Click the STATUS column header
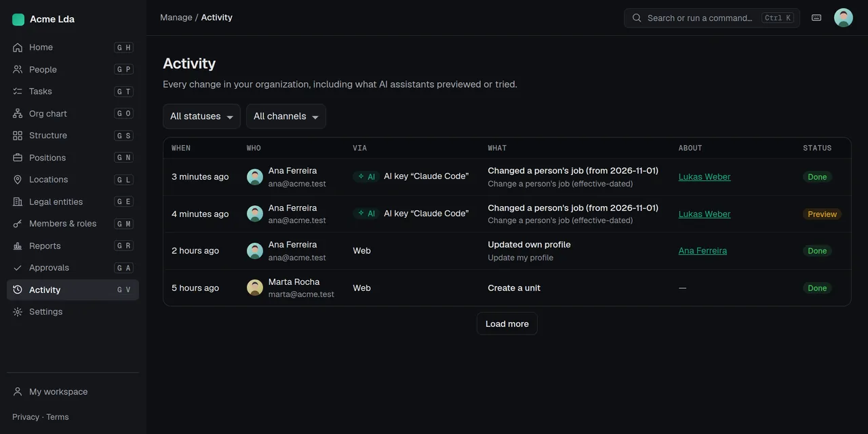 817,148
